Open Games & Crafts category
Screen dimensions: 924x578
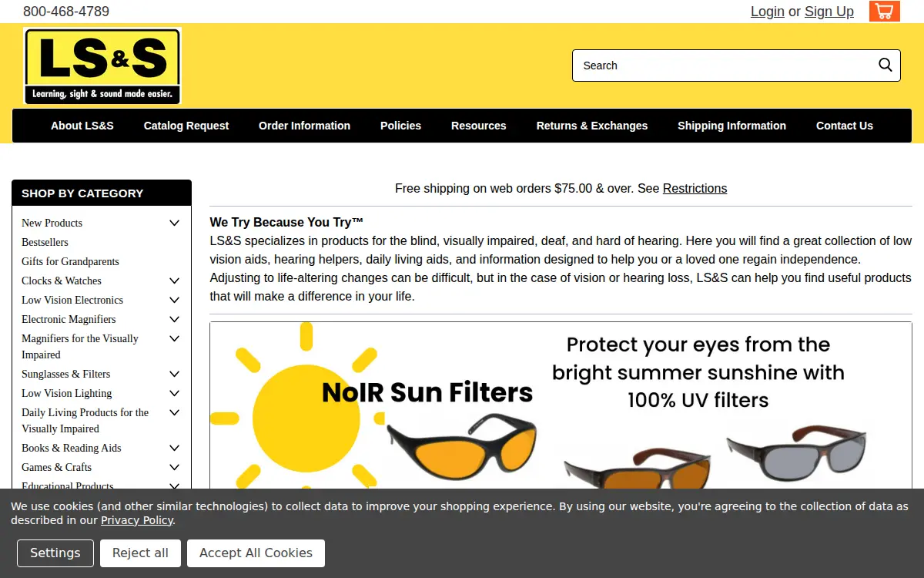click(x=56, y=467)
